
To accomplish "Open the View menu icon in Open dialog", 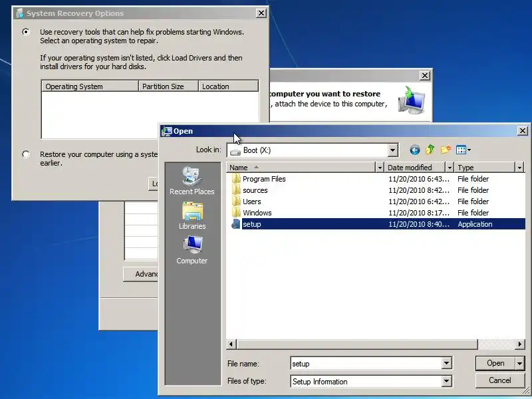I will point(463,150).
